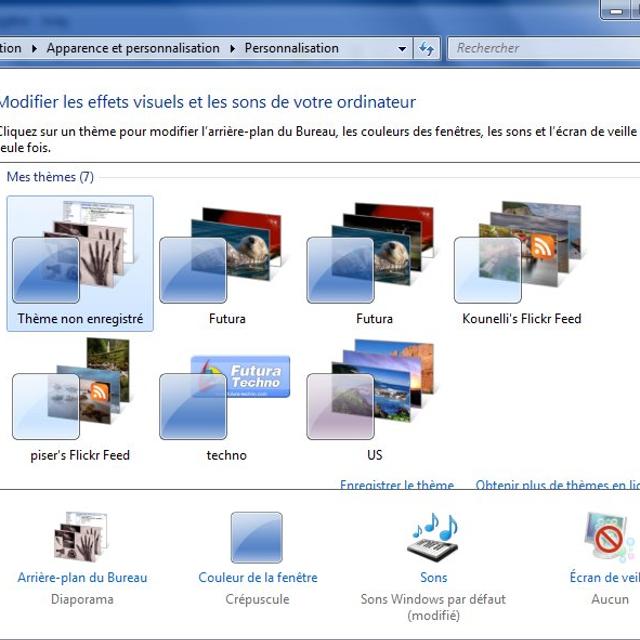The height and width of the screenshot is (640, 640).
Task: Select the 'Thème non enregistré' theme thumbnail
Action: (x=80, y=263)
